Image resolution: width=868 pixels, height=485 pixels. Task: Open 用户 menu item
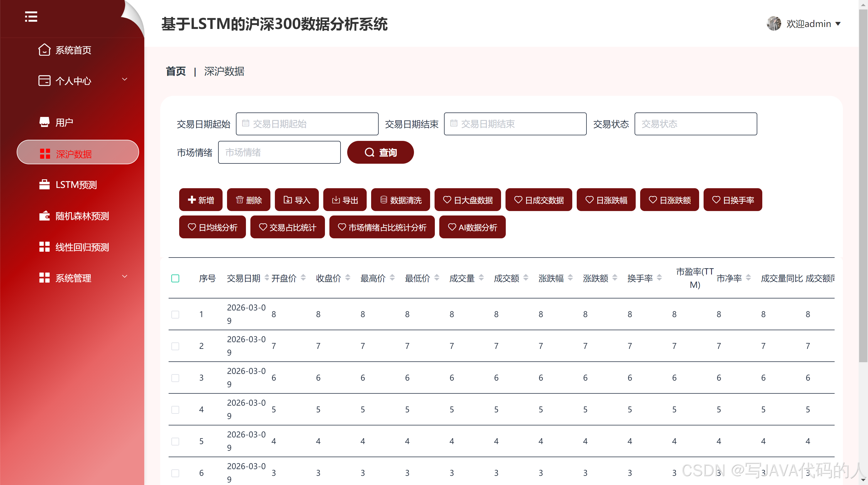pos(64,122)
